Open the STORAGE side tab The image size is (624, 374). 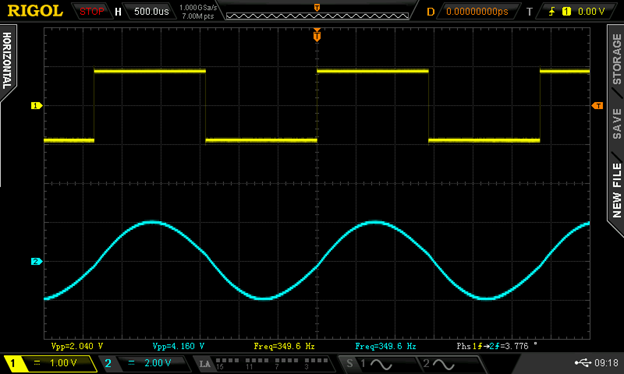pyautogui.click(x=616, y=59)
